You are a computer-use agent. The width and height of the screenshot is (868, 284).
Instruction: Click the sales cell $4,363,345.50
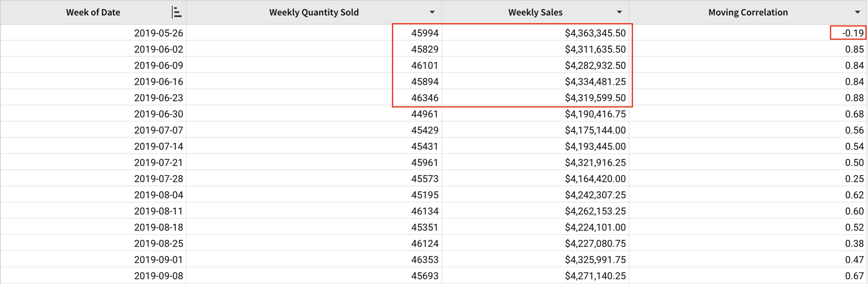(595, 33)
